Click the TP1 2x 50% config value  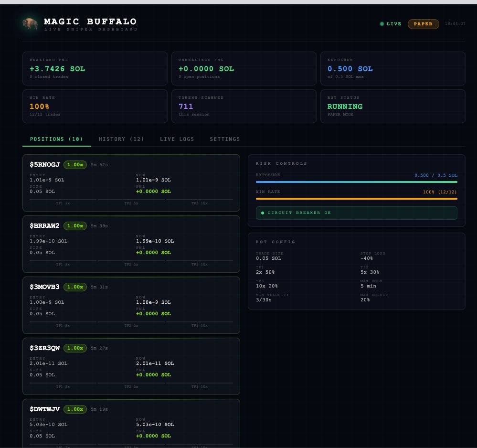pyautogui.click(x=265, y=272)
